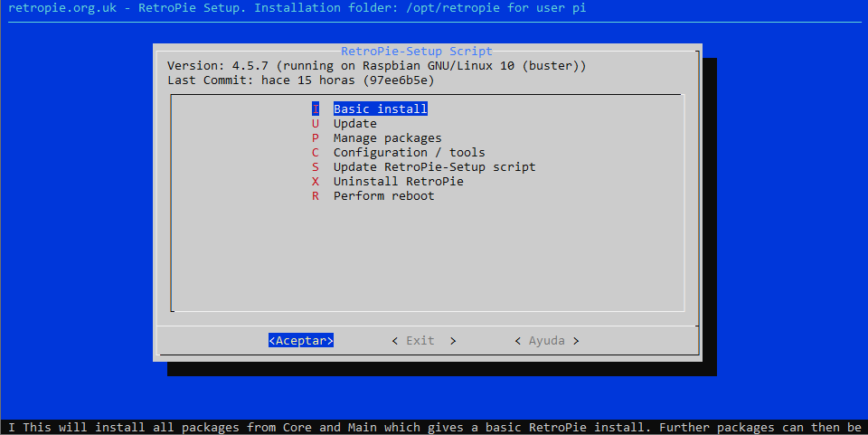Click the red P shortcut letter
Image resolution: width=868 pixels, height=435 pixels.
316,137
